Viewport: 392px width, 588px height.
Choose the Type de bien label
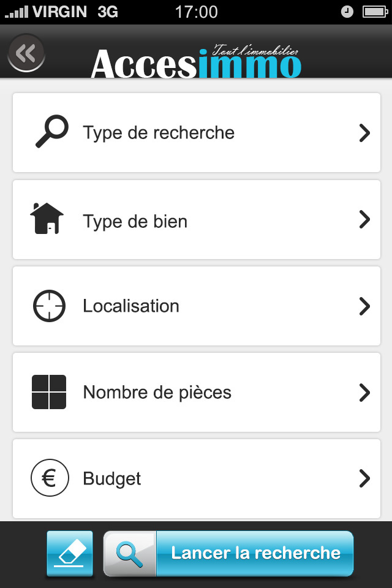click(135, 221)
